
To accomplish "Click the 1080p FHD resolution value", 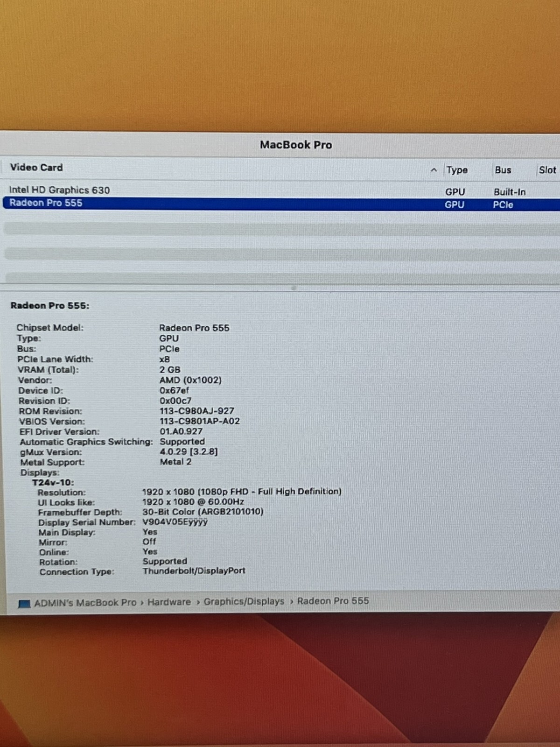I will click(x=242, y=492).
